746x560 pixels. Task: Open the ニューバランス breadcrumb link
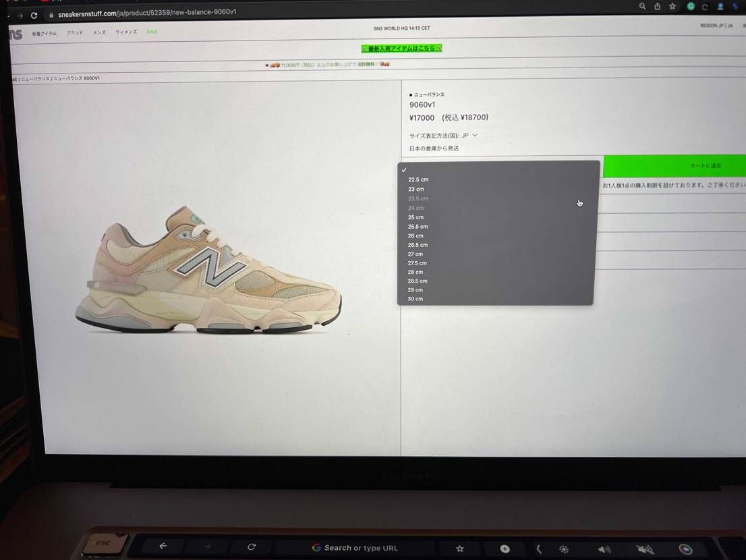[x=35, y=78]
